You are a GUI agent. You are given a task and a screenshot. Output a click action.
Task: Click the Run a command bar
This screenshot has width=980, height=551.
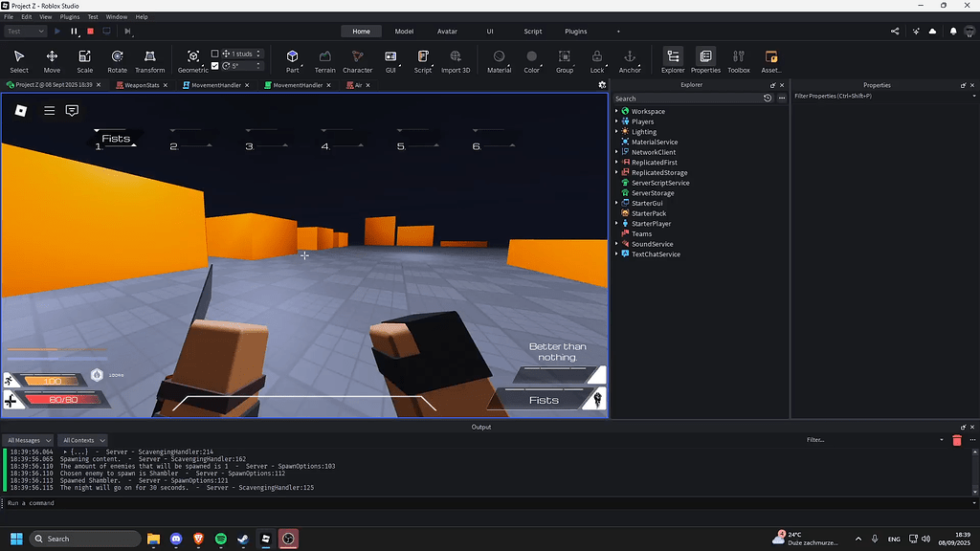tap(96, 501)
